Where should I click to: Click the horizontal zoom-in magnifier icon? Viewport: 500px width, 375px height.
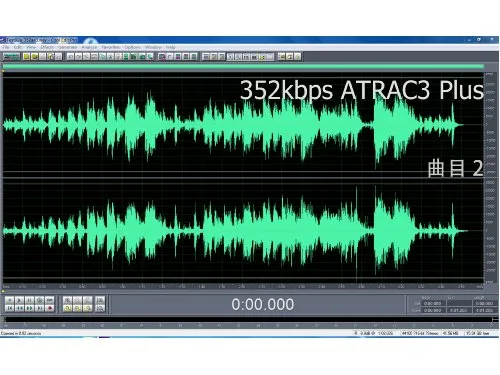(x=68, y=300)
